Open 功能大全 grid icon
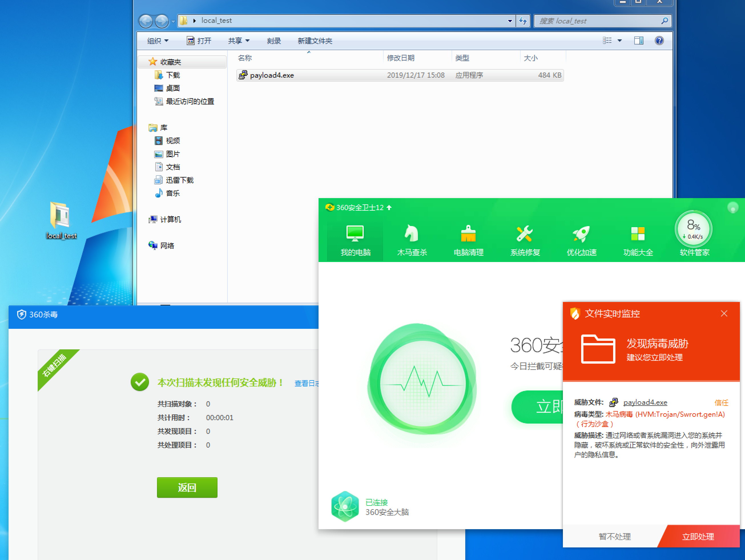The image size is (745, 560). [x=638, y=233]
